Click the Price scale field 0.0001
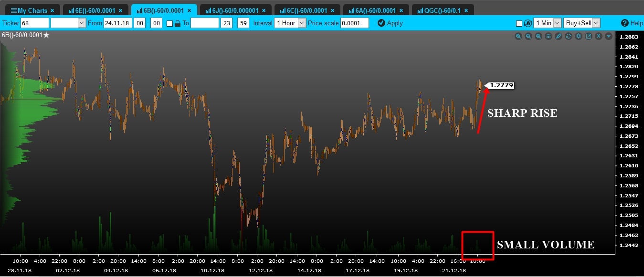 pos(355,23)
